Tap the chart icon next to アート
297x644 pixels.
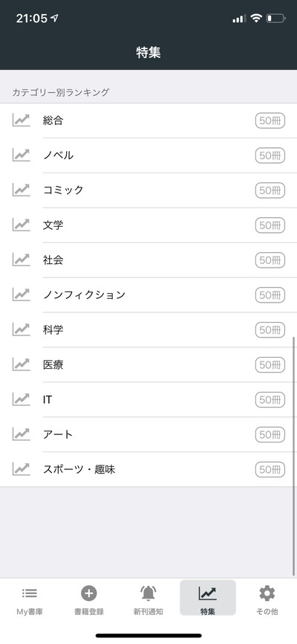coord(22,434)
